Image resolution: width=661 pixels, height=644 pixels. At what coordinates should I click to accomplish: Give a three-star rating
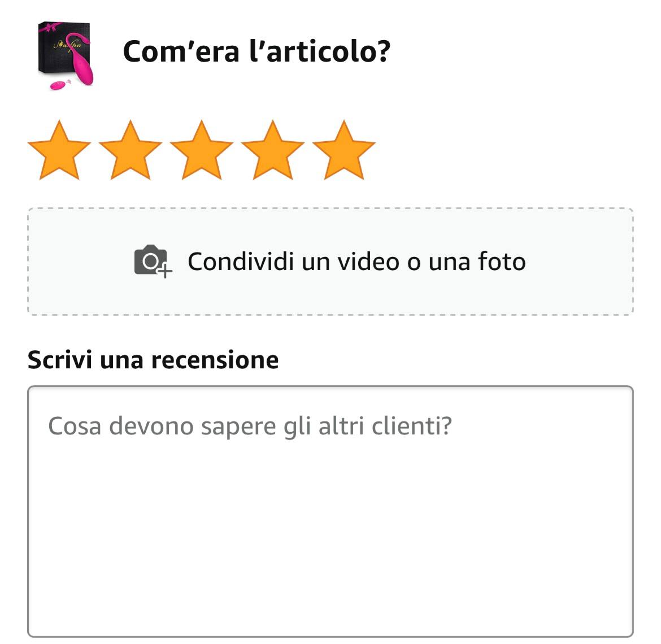202,150
